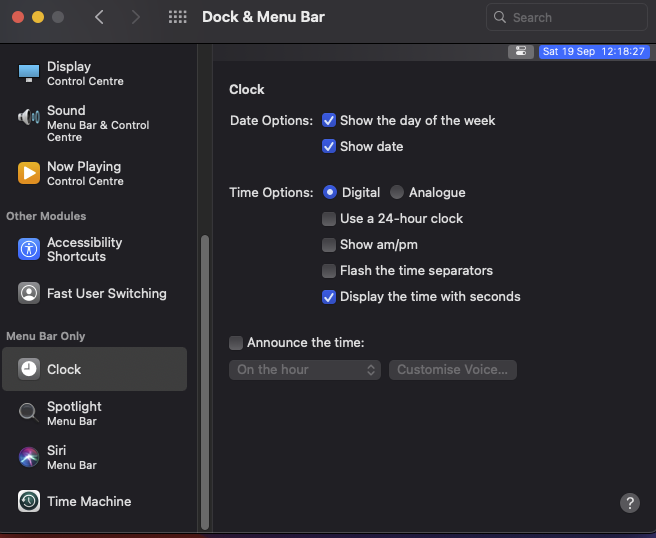Image resolution: width=656 pixels, height=538 pixels.
Task: Open the On the hour dropdown
Action: (305, 370)
